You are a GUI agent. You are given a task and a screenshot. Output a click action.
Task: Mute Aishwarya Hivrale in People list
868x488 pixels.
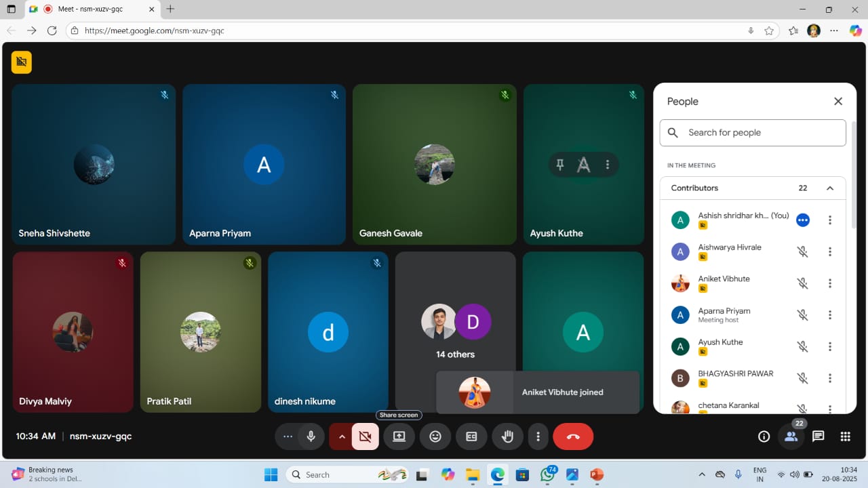tap(802, 251)
